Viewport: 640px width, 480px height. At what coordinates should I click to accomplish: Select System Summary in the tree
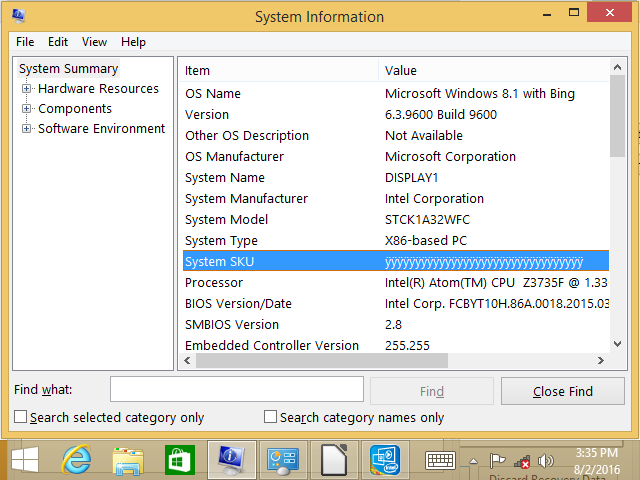click(x=69, y=69)
